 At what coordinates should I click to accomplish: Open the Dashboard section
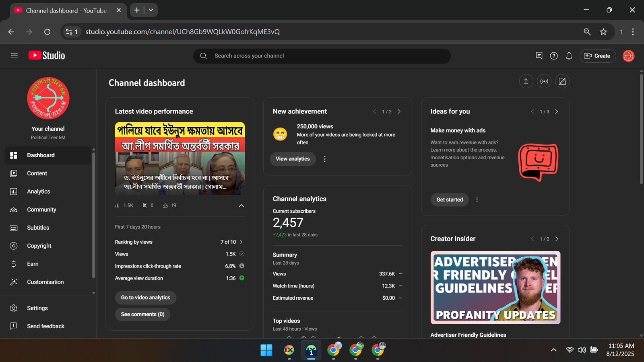[x=48, y=155]
